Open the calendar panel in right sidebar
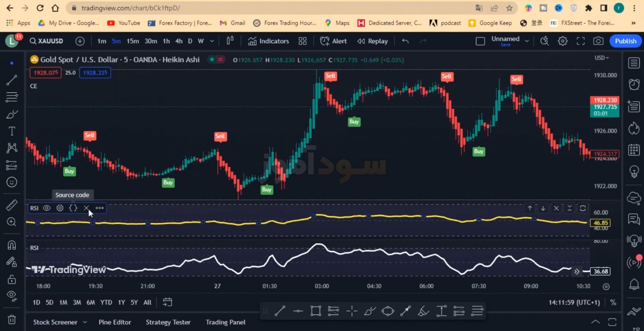644x331 pixels. click(634, 150)
